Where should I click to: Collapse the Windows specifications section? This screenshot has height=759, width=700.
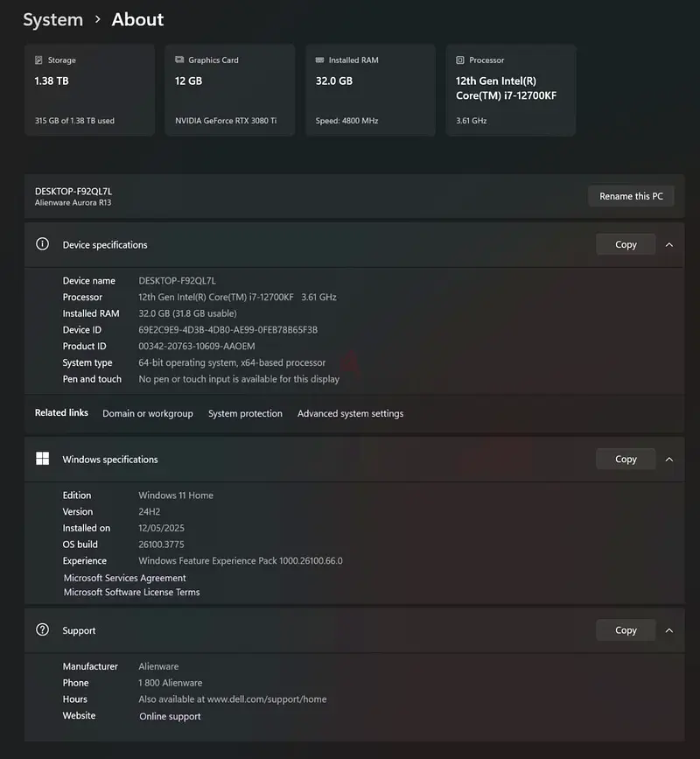pyautogui.click(x=669, y=460)
